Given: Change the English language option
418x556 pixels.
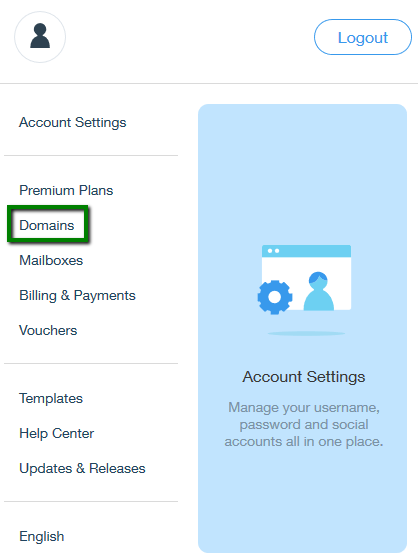Looking at the screenshot, I should (42, 536).
